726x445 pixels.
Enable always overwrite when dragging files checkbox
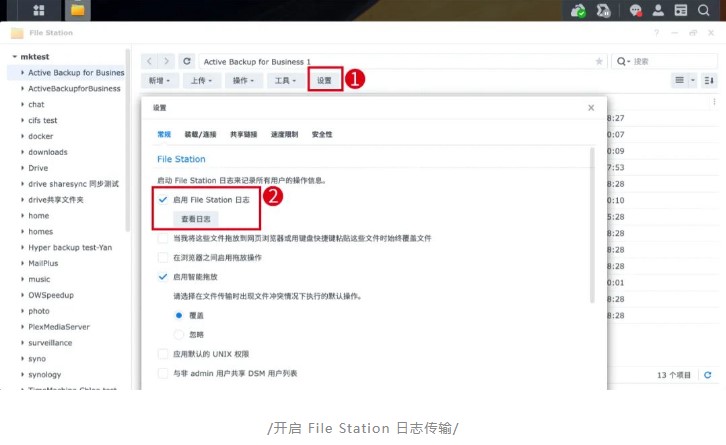click(163, 238)
